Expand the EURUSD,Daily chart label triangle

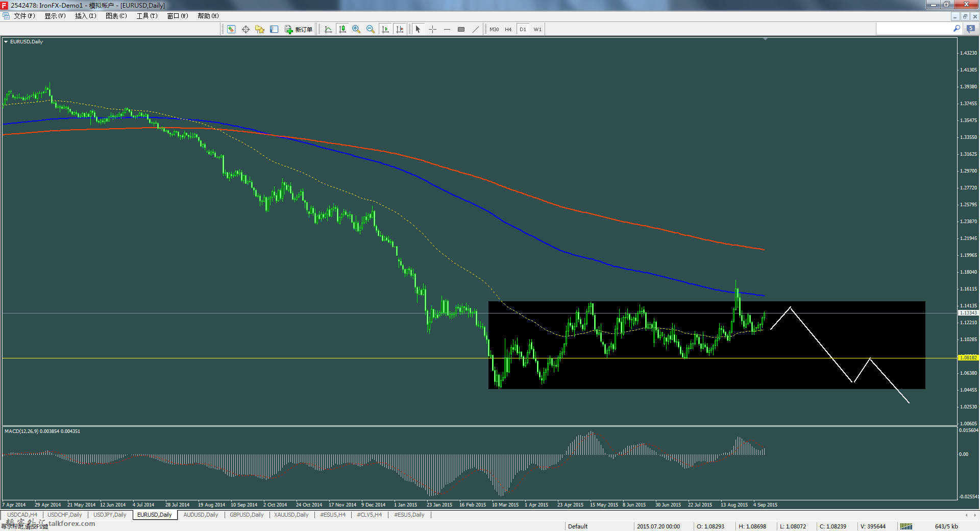pyautogui.click(x=6, y=42)
